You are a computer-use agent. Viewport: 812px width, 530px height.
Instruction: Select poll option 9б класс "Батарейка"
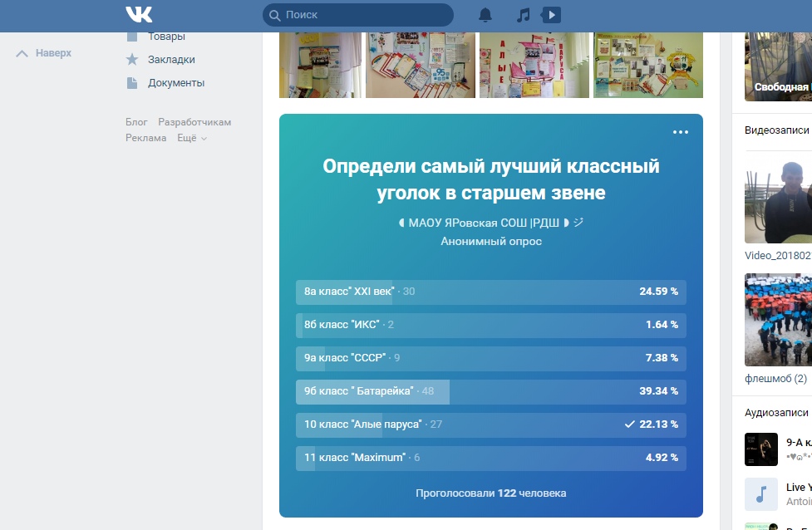pyautogui.click(x=490, y=391)
